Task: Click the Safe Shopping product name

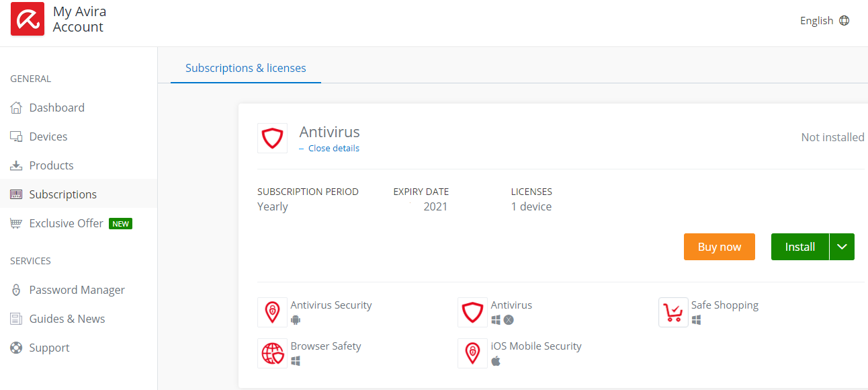Action: point(725,305)
